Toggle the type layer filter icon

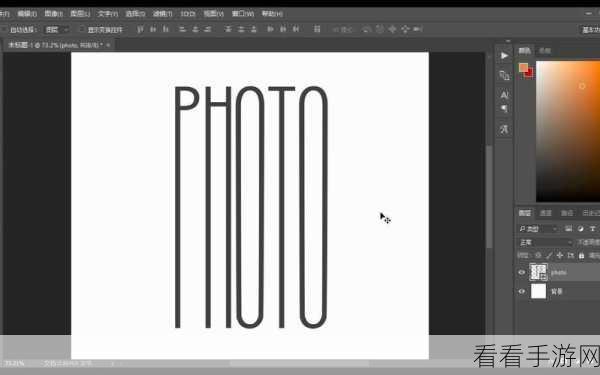pyautogui.click(x=592, y=229)
